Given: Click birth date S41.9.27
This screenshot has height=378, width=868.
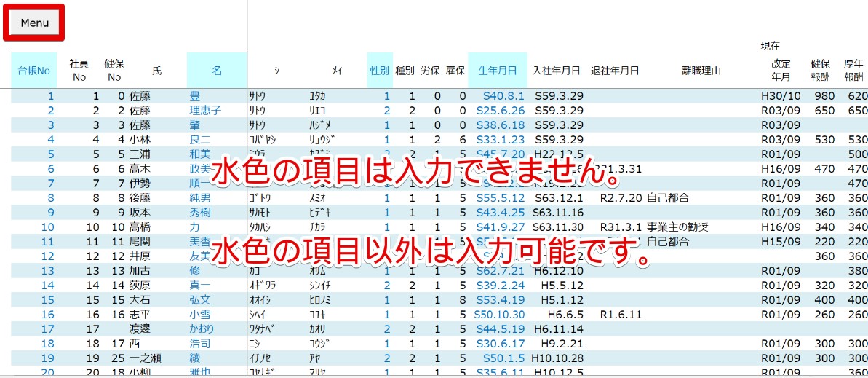Looking at the screenshot, I should tap(501, 227).
